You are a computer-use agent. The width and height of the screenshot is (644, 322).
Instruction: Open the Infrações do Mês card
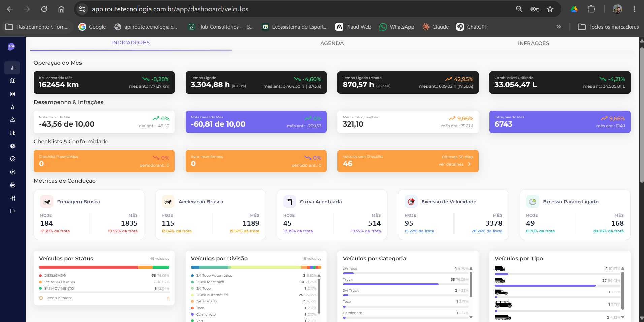point(560,122)
